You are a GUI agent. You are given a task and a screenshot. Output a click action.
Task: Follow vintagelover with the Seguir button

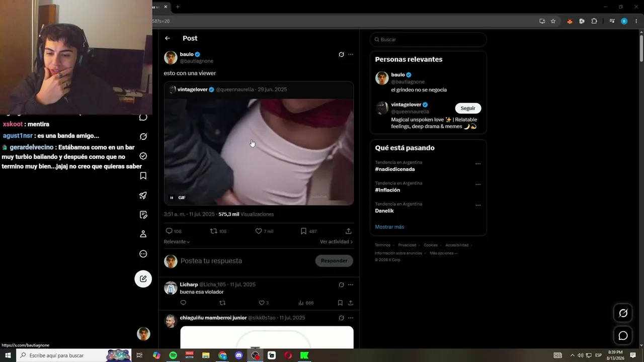point(468,108)
